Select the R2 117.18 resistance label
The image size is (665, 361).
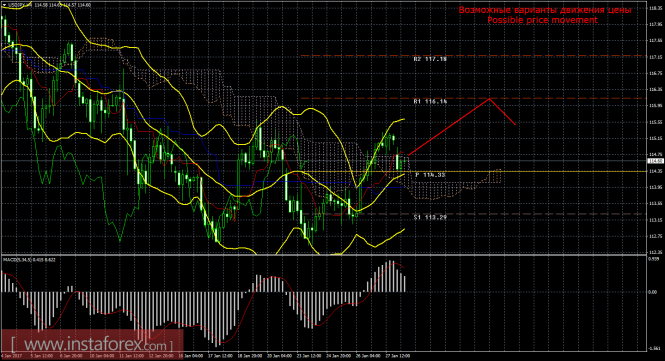[x=430, y=59]
